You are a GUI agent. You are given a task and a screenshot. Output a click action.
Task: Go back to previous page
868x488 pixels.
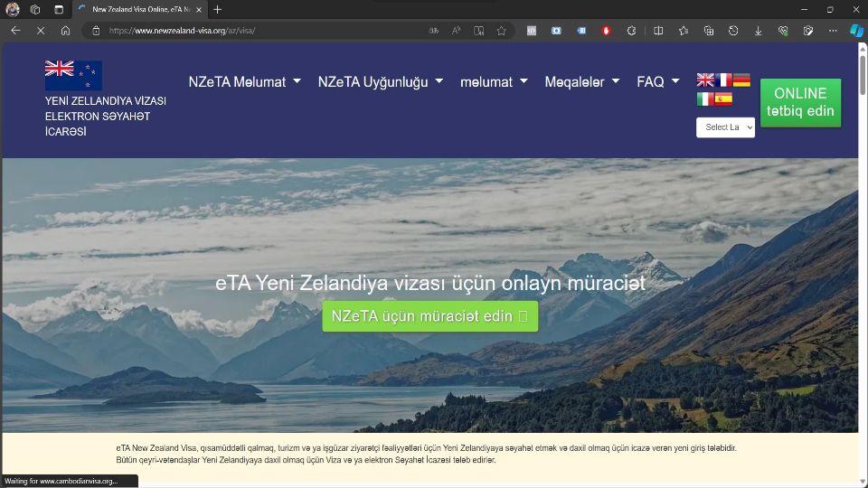coord(15,31)
